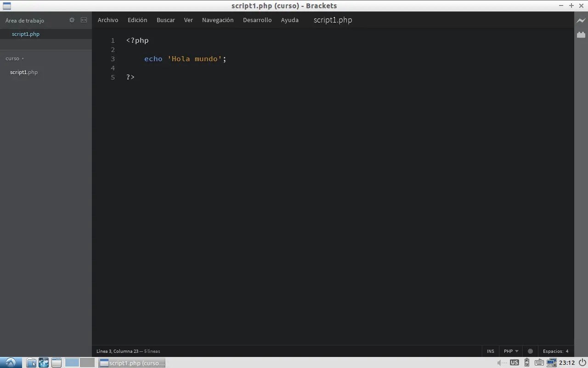Open the PHP language mode dropdown

pyautogui.click(x=510, y=351)
